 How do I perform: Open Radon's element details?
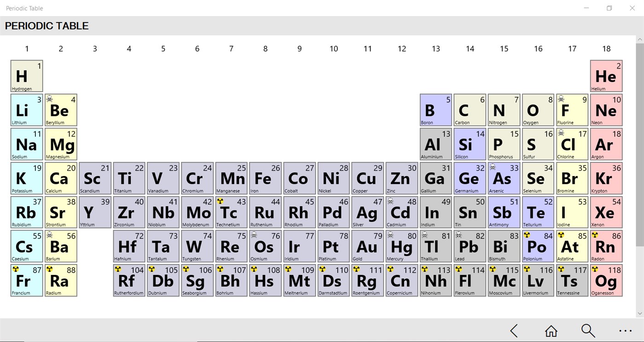pyautogui.click(x=606, y=246)
